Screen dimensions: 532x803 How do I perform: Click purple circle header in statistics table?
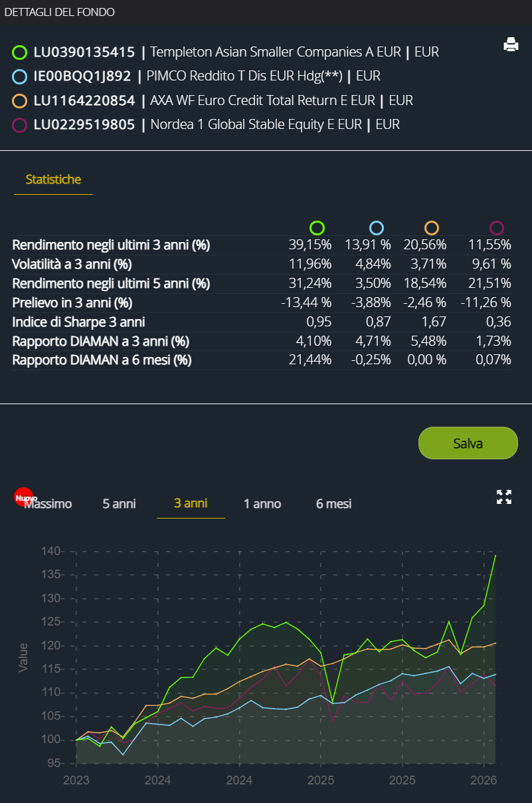click(496, 228)
